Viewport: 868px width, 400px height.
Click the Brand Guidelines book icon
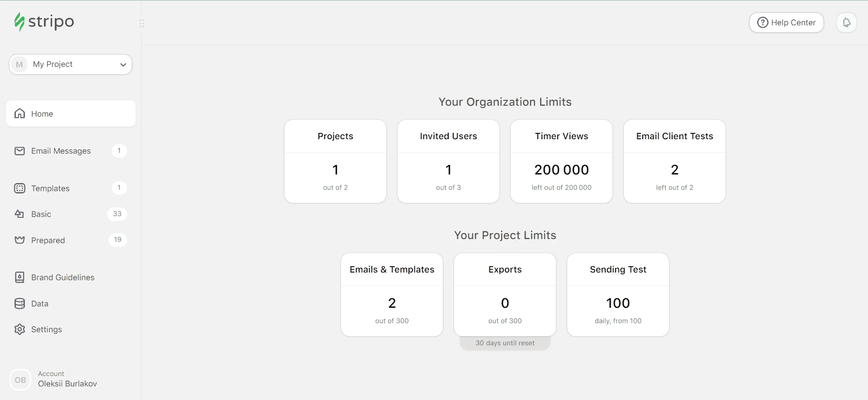[19, 278]
